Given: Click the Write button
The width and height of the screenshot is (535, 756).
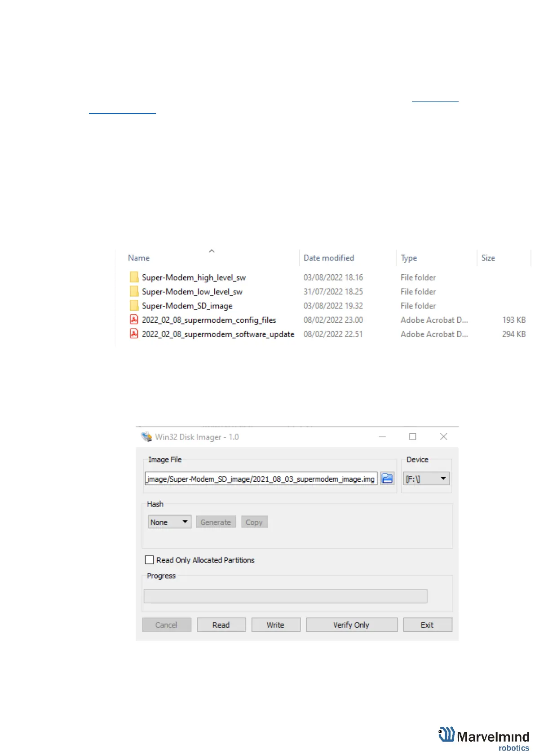Looking at the screenshot, I should [x=276, y=624].
